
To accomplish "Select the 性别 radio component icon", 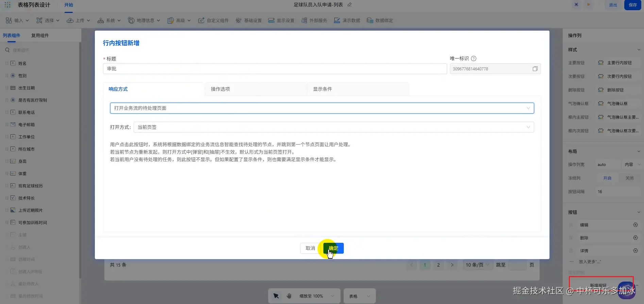I will 13,75.
